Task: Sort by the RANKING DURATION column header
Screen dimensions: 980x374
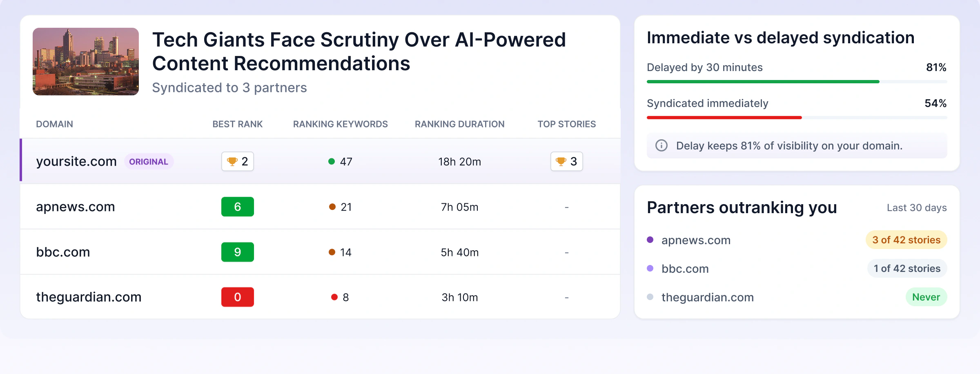Action: [460, 124]
